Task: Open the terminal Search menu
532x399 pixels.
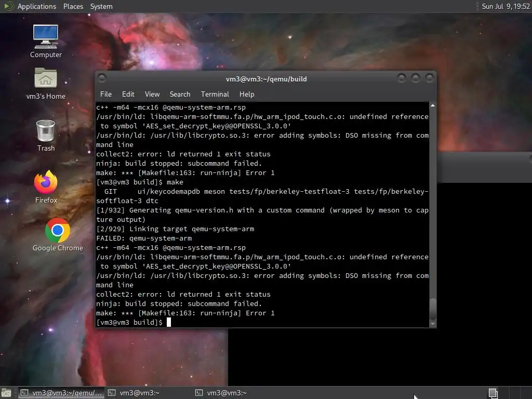Action: point(180,94)
